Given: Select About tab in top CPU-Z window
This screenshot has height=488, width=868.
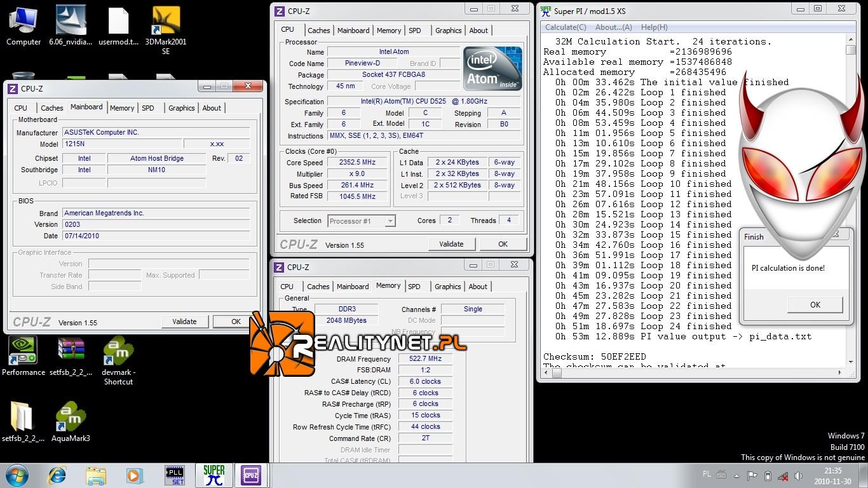Looking at the screenshot, I should click(x=478, y=30).
